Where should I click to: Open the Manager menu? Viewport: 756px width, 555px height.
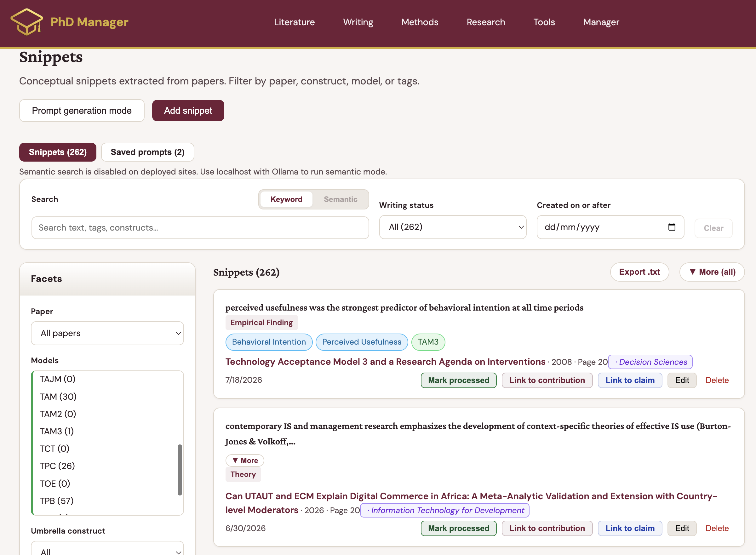[x=601, y=22]
